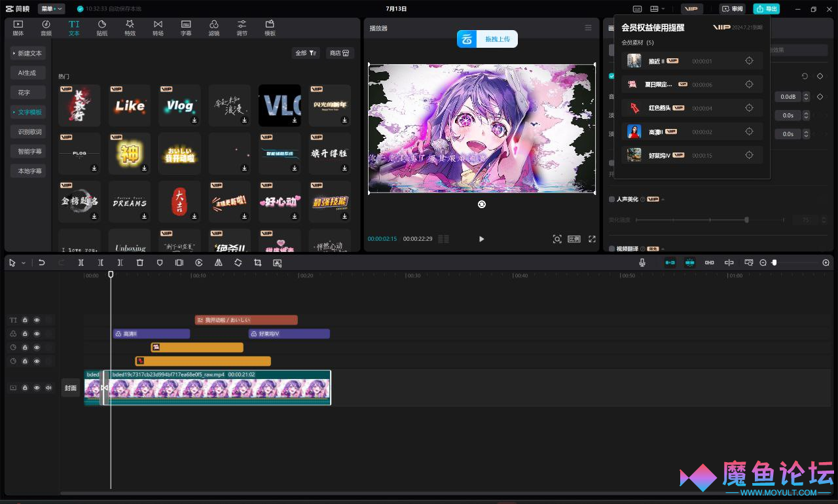Click the 封面 cover button

click(71, 387)
